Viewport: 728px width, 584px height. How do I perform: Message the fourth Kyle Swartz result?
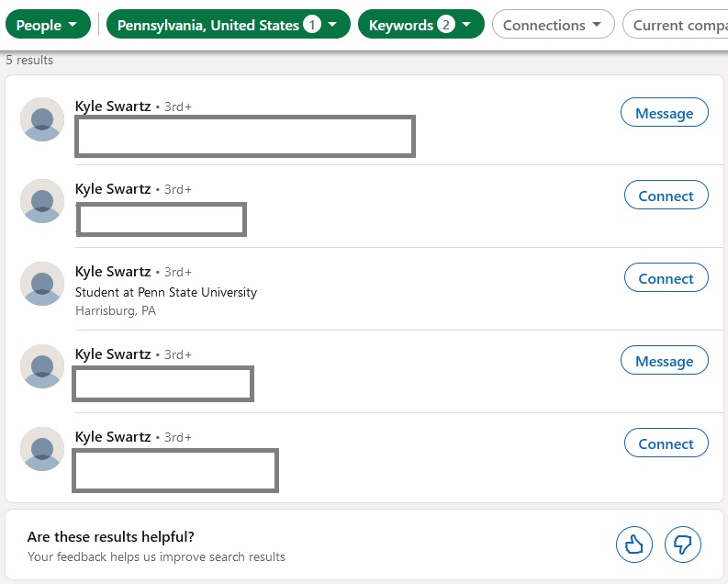(x=665, y=360)
